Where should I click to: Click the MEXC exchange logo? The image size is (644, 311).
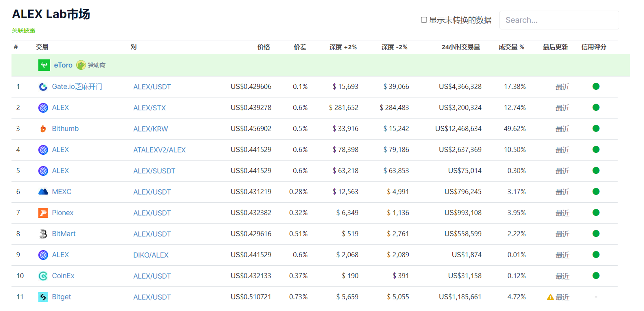pyautogui.click(x=43, y=191)
